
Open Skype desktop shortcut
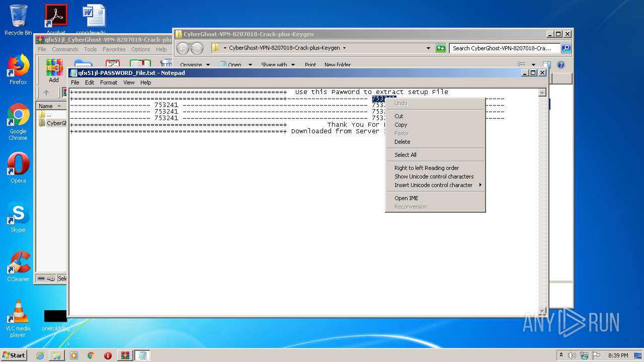(18, 217)
